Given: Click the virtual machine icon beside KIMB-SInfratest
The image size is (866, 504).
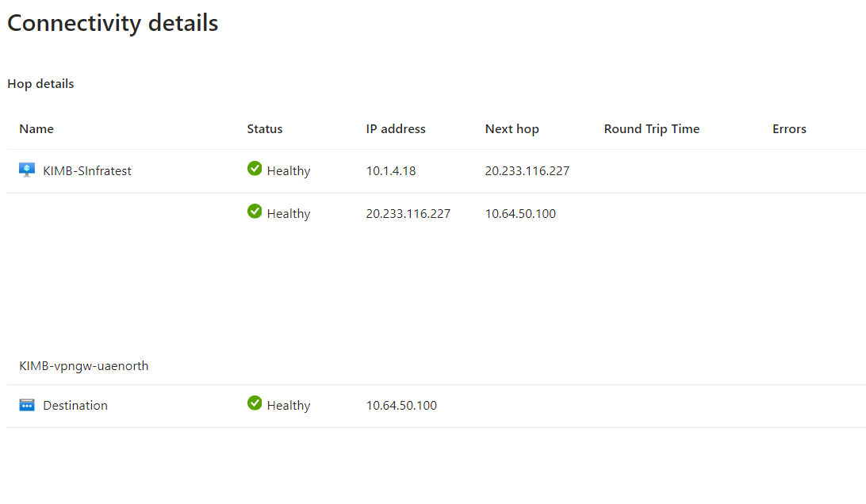Looking at the screenshot, I should [26, 170].
